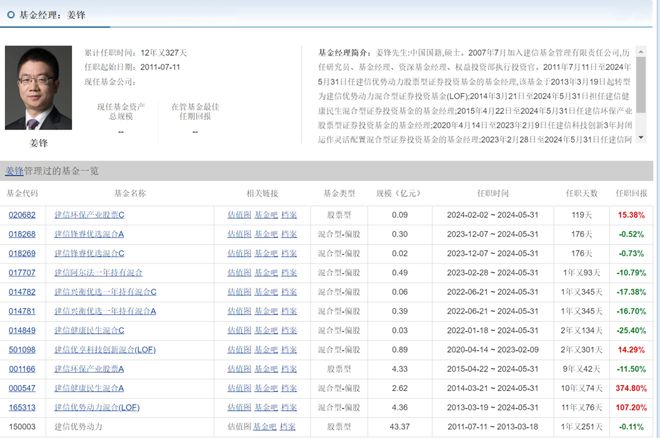Open fund code link 001166
The width and height of the screenshot is (660, 438).
pos(22,369)
